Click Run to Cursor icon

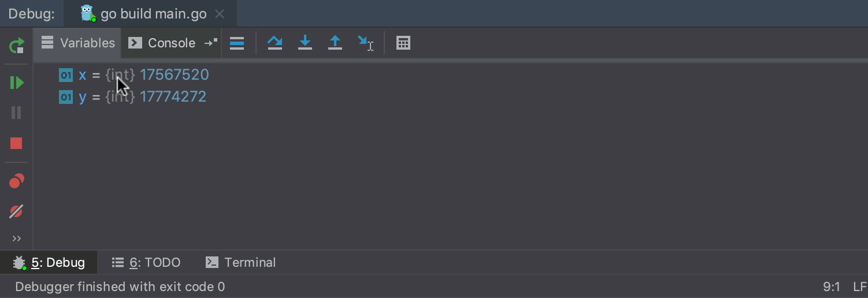pos(365,43)
